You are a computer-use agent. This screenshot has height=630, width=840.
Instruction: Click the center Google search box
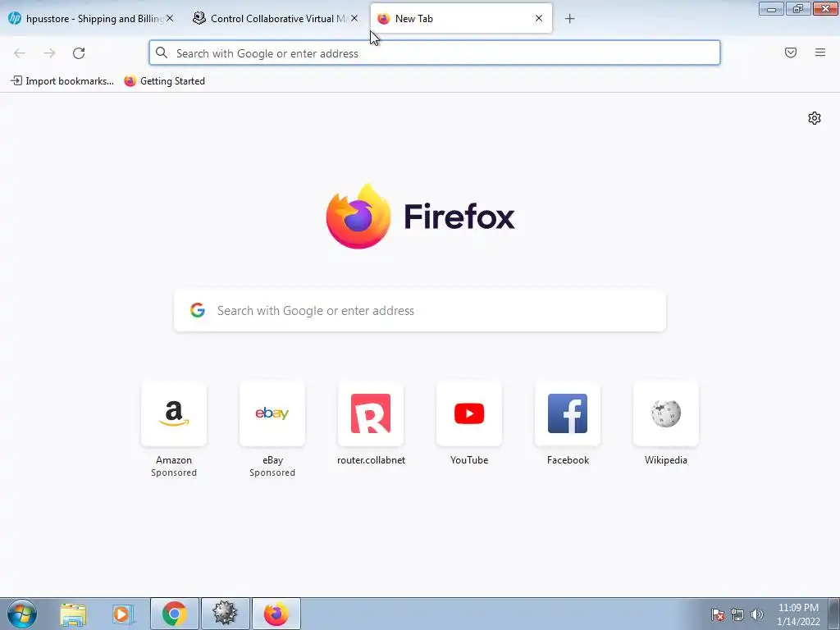(x=420, y=311)
